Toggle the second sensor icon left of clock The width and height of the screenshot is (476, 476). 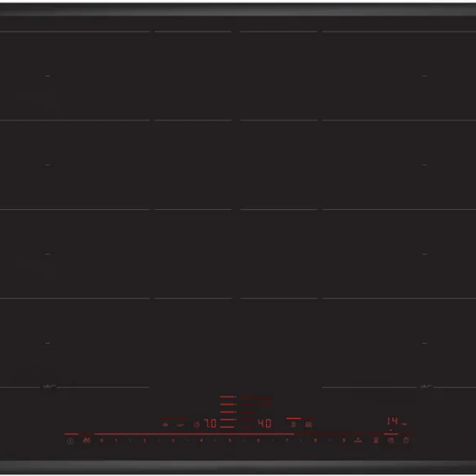point(181,425)
